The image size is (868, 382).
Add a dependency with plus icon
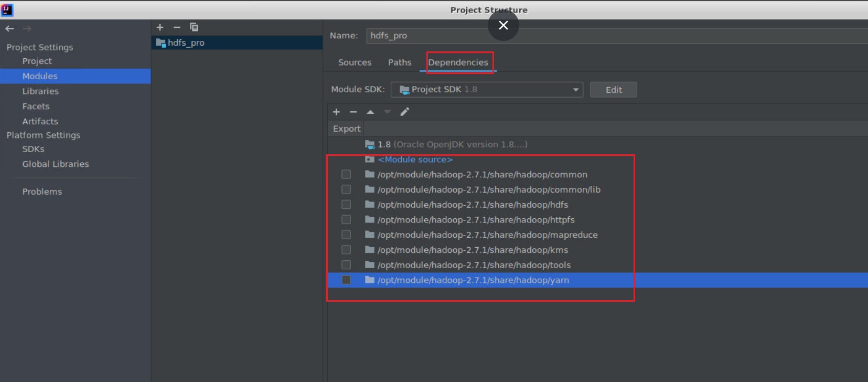point(336,112)
